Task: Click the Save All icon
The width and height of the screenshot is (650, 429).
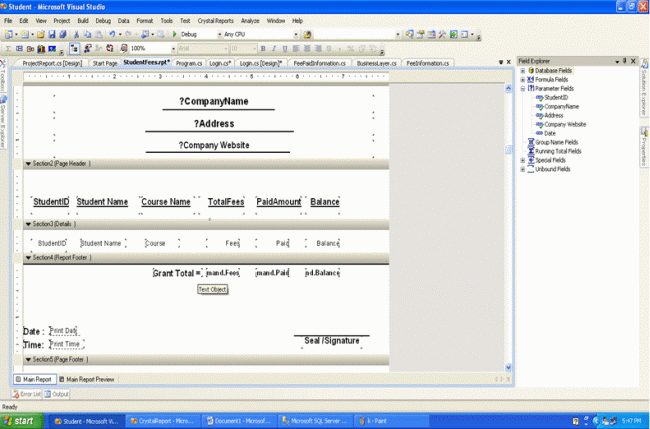Action: tap(63, 34)
